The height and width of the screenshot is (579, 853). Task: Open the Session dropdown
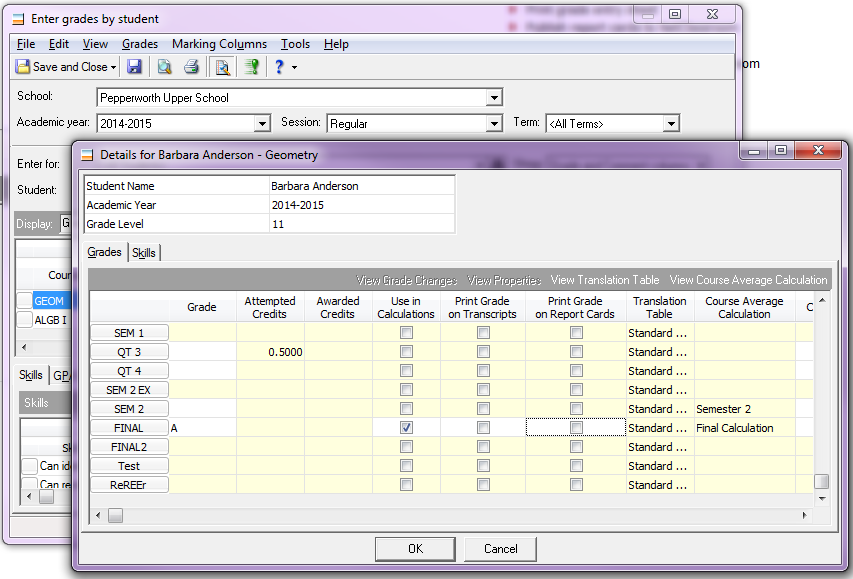click(x=493, y=124)
